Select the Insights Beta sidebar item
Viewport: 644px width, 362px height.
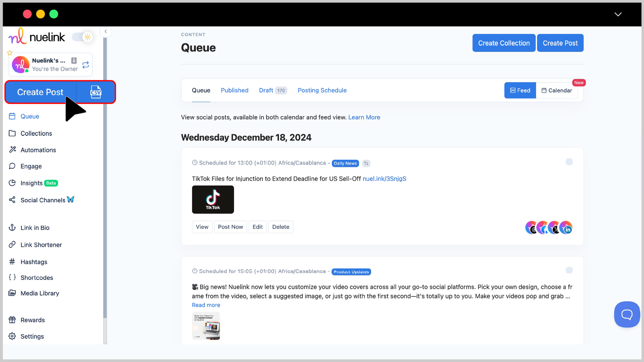click(32, 183)
